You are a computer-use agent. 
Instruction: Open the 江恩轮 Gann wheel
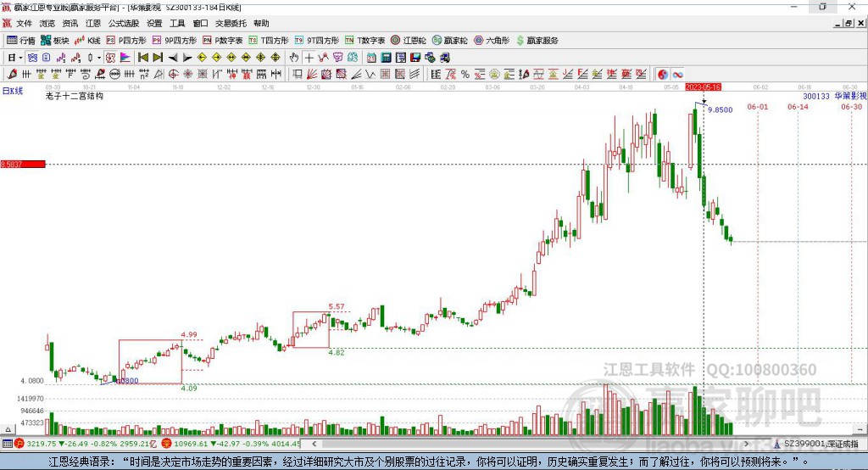(x=409, y=41)
